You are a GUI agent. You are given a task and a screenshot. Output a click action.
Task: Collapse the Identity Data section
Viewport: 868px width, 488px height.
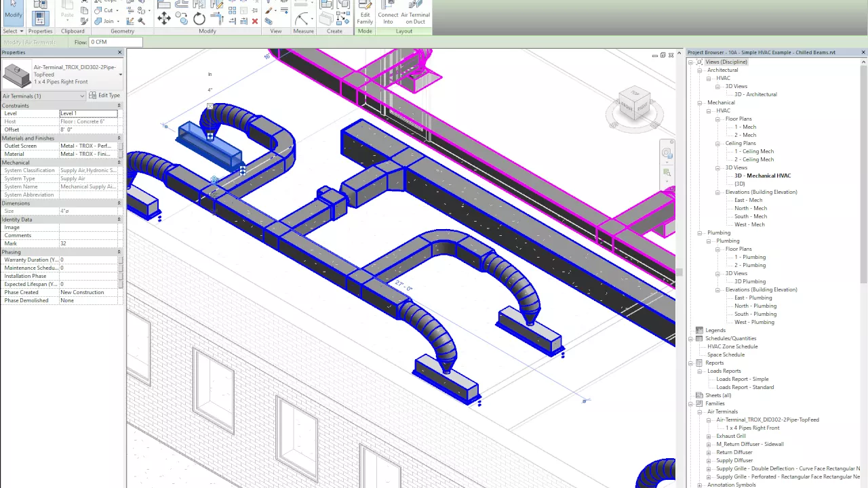119,220
